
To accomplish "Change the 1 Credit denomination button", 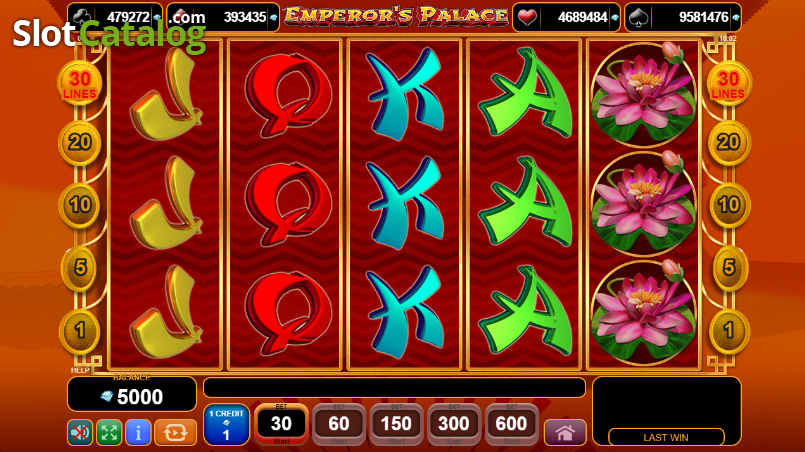I will click(226, 424).
